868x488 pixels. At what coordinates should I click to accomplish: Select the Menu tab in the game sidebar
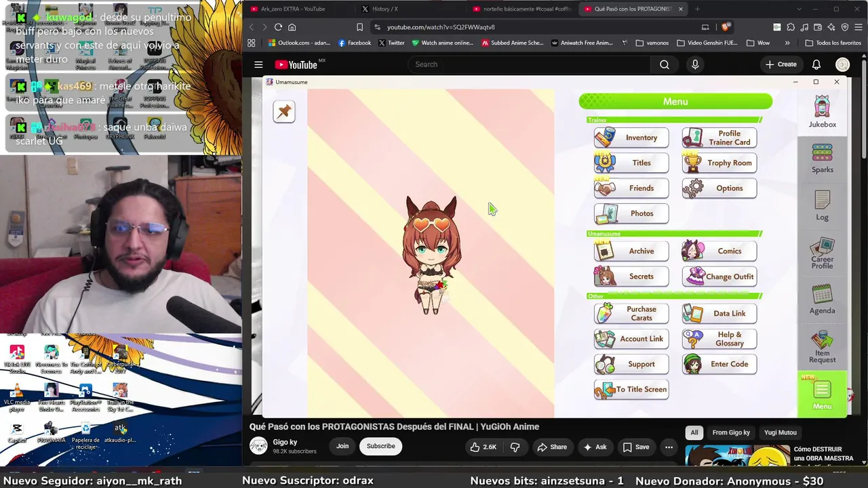coord(822,394)
